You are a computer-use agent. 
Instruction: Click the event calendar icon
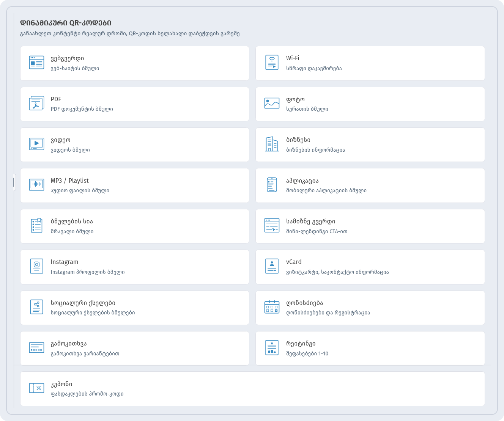click(x=272, y=307)
